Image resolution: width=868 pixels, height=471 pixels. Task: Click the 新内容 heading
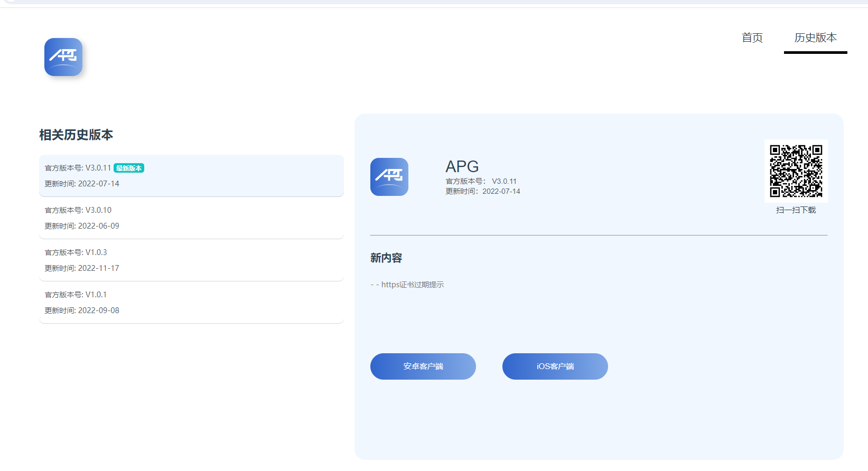pyautogui.click(x=386, y=258)
